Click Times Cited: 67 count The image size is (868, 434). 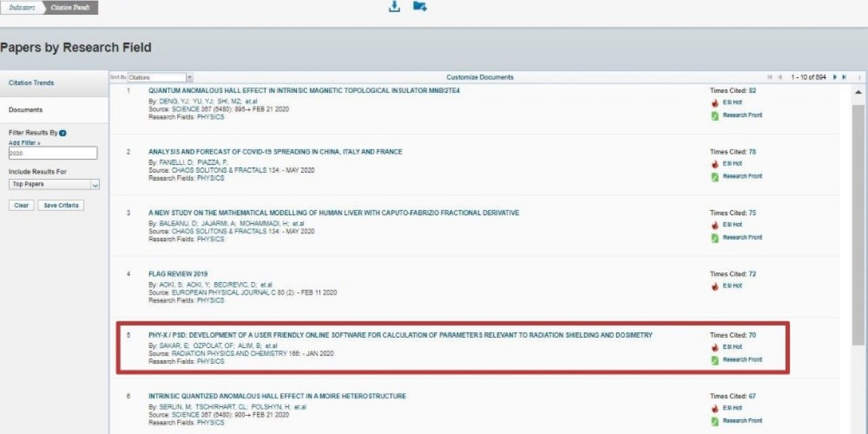pyautogui.click(x=733, y=396)
